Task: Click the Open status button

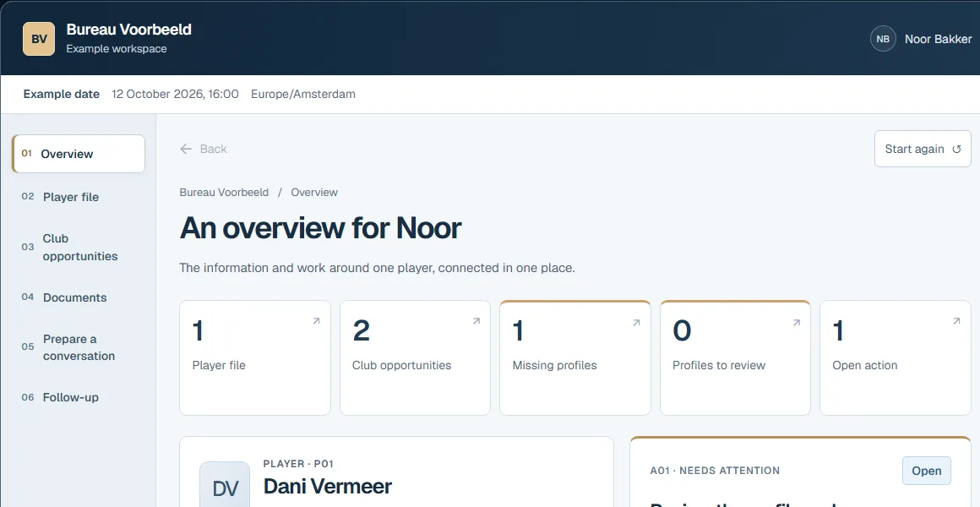Action: click(x=926, y=471)
